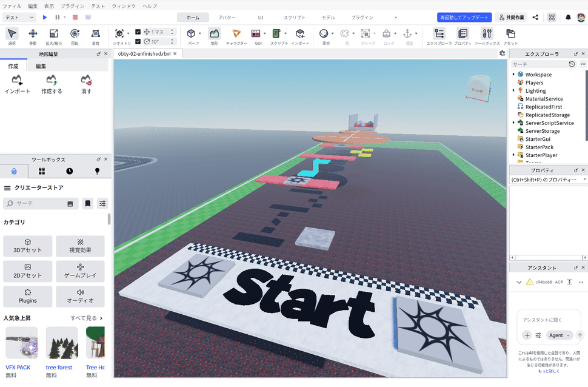Viewport: 588px width, 387px height.
Task: Click the すべて見る link
Action: tap(87, 318)
